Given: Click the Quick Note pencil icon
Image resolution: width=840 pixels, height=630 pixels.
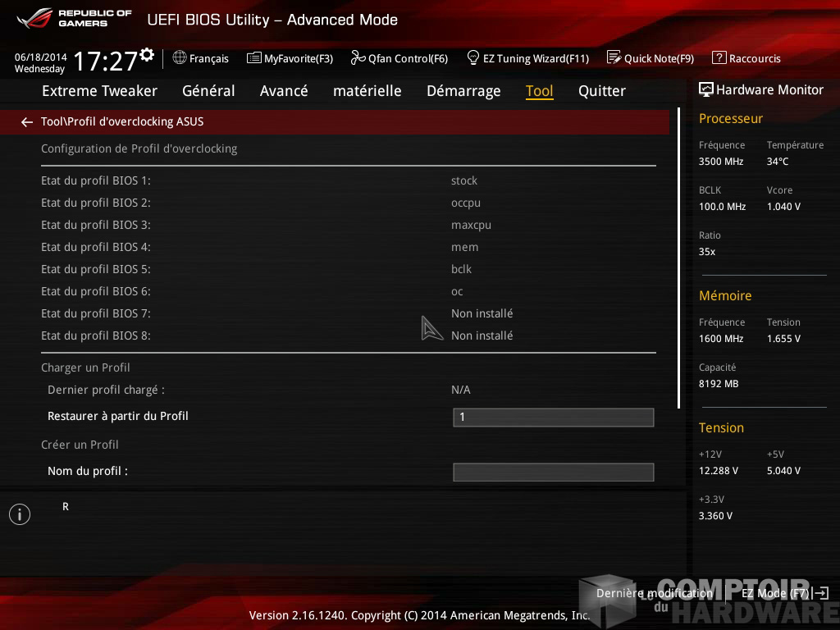Looking at the screenshot, I should 614,57.
